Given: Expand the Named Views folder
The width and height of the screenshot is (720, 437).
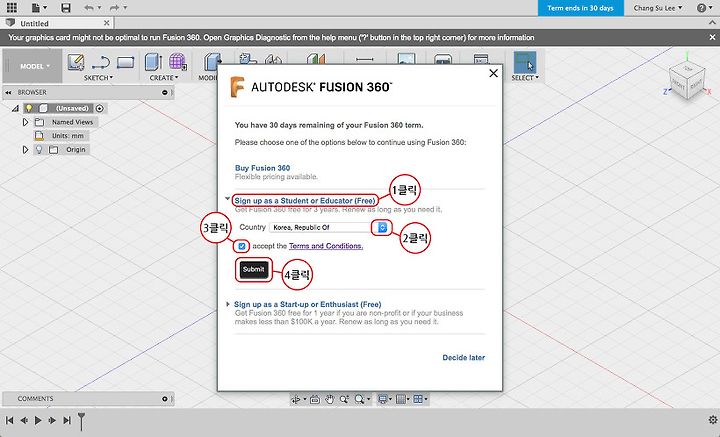Looking at the screenshot, I should pos(25,122).
